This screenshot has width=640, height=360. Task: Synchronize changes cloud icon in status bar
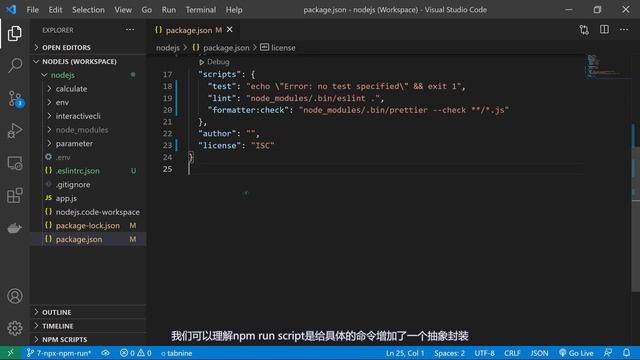click(x=105, y=353)
